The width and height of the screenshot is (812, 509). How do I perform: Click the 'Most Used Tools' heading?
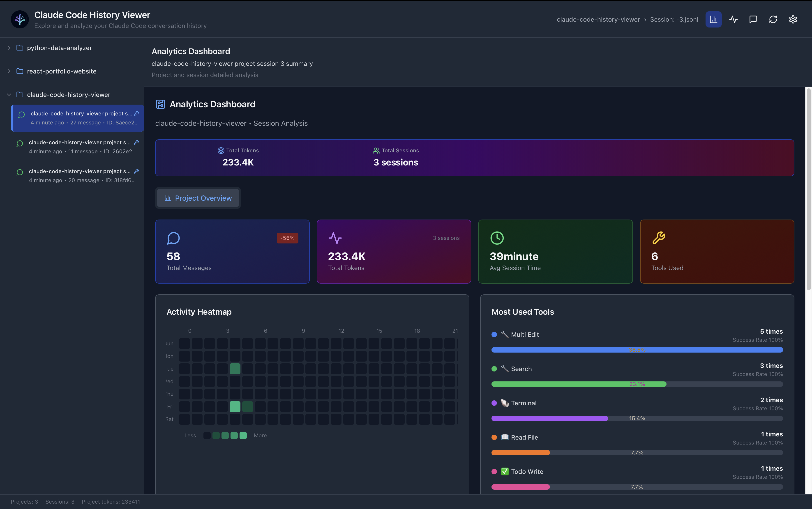click(x=523, y=312)
